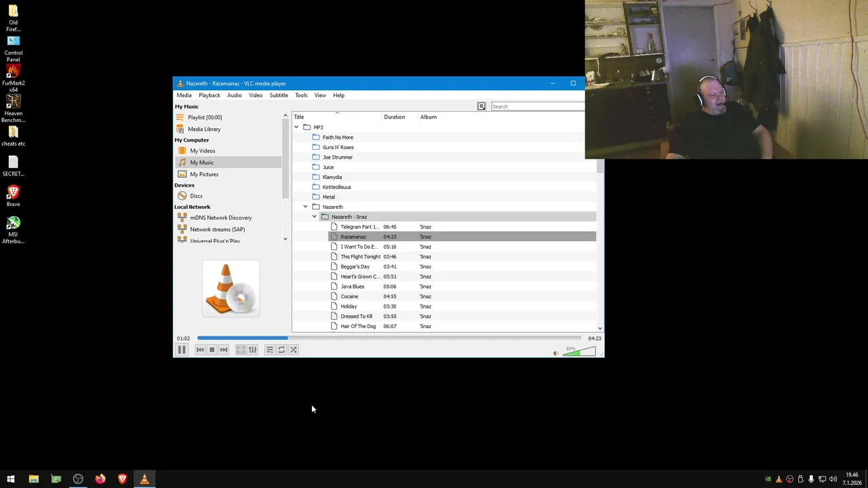This screenshot has height=488, width=868.
Task: Open the Windows Start menu
Action: 11,479
